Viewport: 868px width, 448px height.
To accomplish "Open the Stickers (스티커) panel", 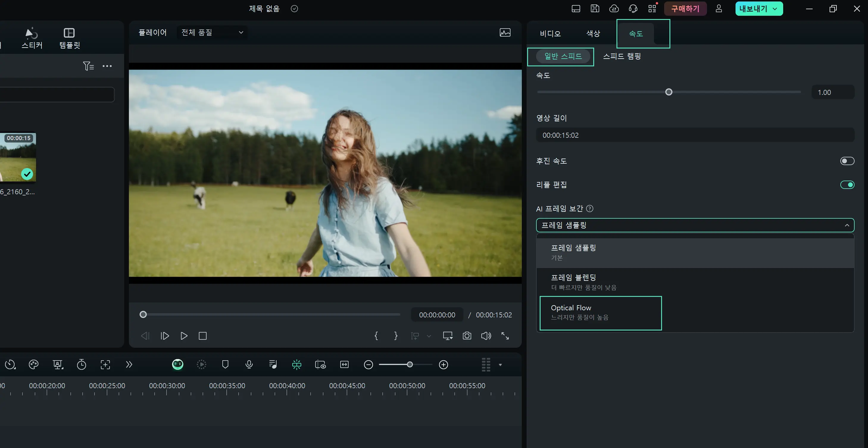I will coord(32,38).
